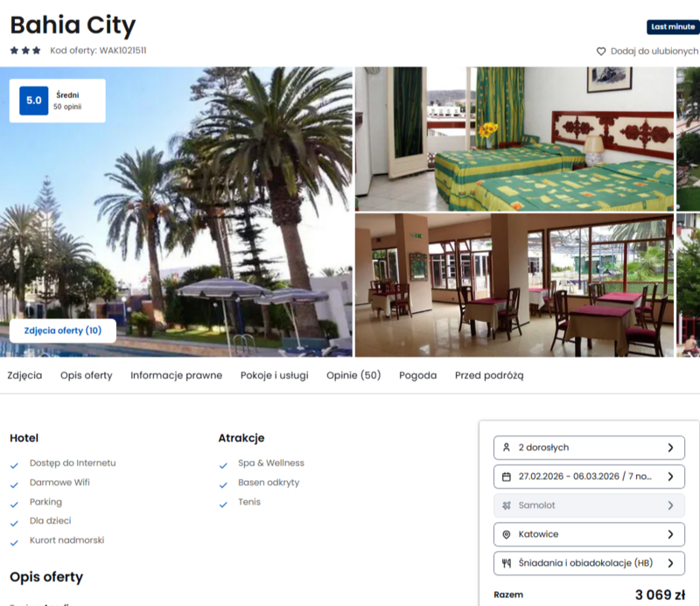Switch to the Opinie (50) tab
The image size is (700, 606).
[x=353, y=375]
